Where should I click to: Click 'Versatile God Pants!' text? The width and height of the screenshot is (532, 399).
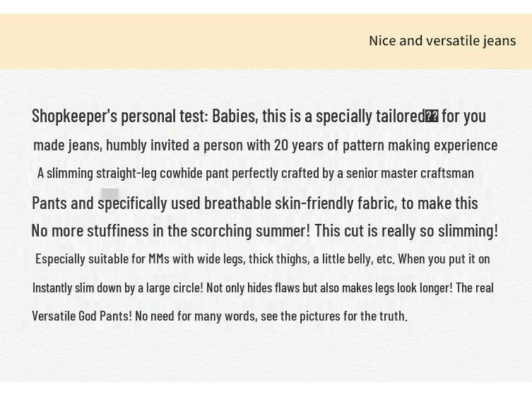82,316
